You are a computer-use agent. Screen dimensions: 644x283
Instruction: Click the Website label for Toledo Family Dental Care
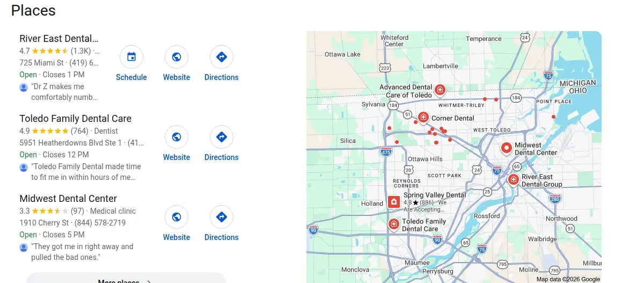pyautogui.click(x=177, y=157)
